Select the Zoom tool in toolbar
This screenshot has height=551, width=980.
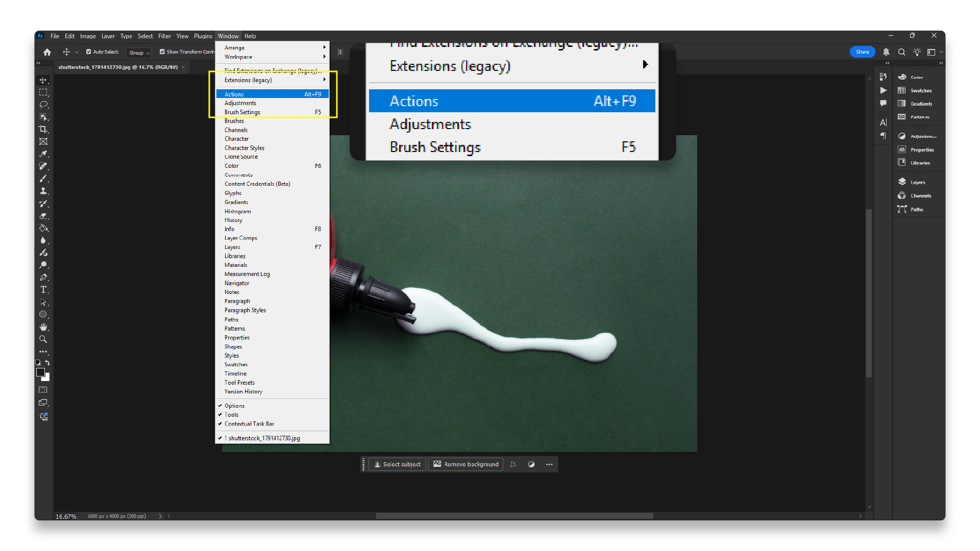43,339
